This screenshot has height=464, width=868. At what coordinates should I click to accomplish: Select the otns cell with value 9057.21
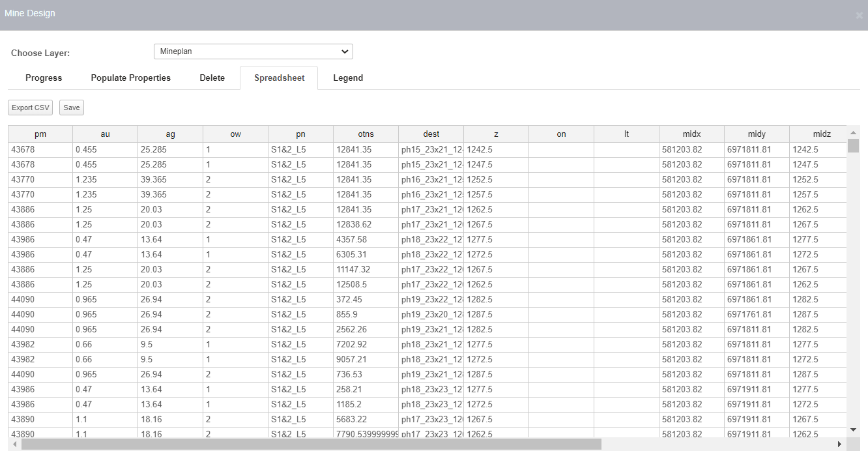[366, 360]
